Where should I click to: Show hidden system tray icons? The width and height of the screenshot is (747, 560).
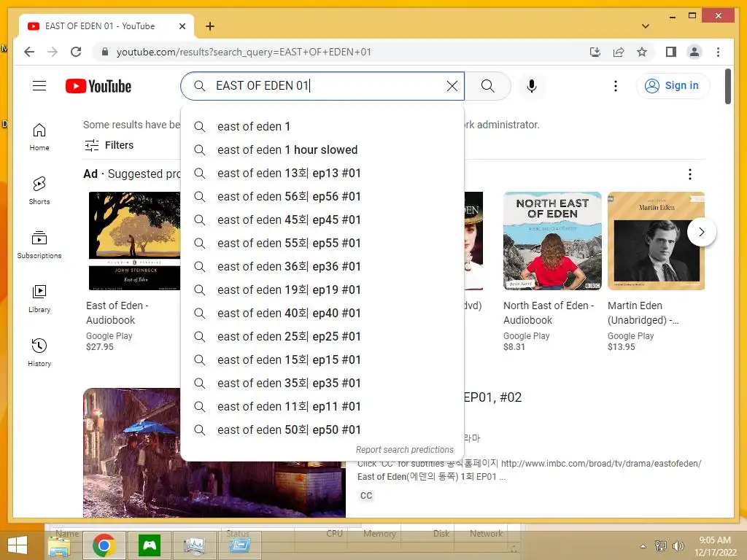[x=643, y=546]
